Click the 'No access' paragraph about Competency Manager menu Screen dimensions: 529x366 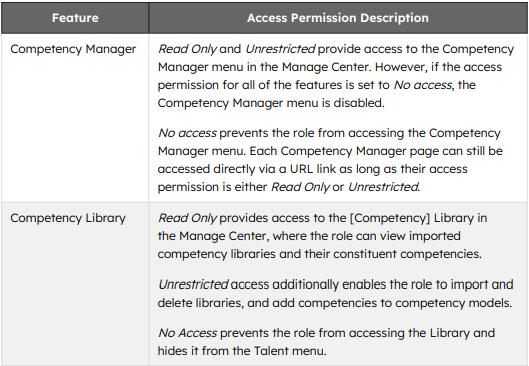(330, 160)
